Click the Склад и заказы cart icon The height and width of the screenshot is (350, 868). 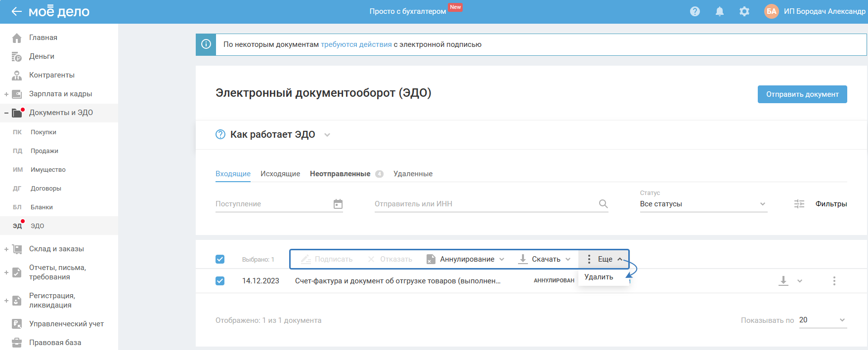(17, 249)
